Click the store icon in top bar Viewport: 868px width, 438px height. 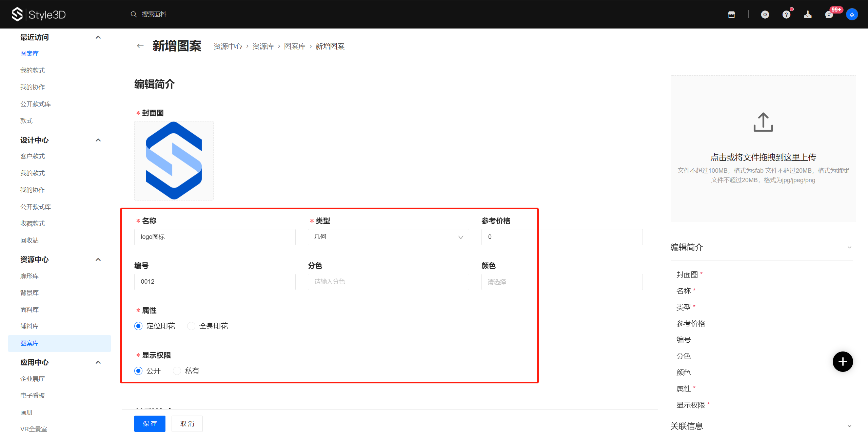[x=731, y=14]
